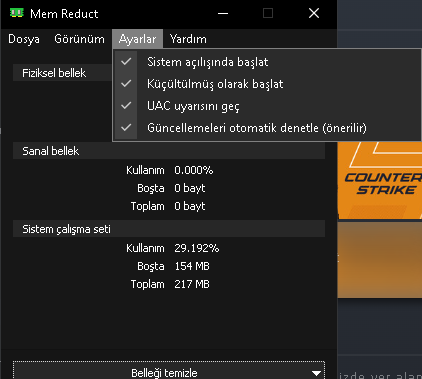The width and height of the screenshot is (422, 379).
Task: Click the 0.000% virtual memory usage value
Action: (x=194, y=170)
